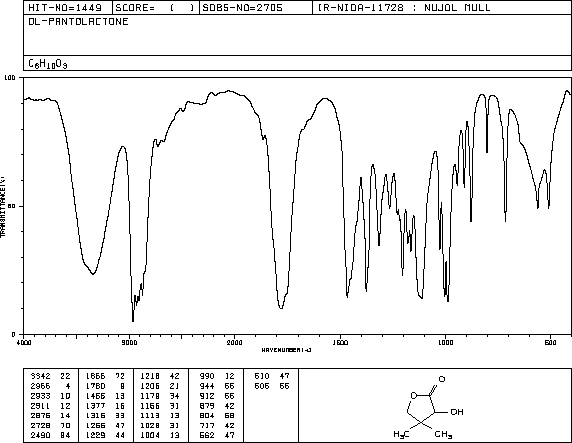
Task: Click the 1000 tick label on the x-axis
Action: coord(445,342)
